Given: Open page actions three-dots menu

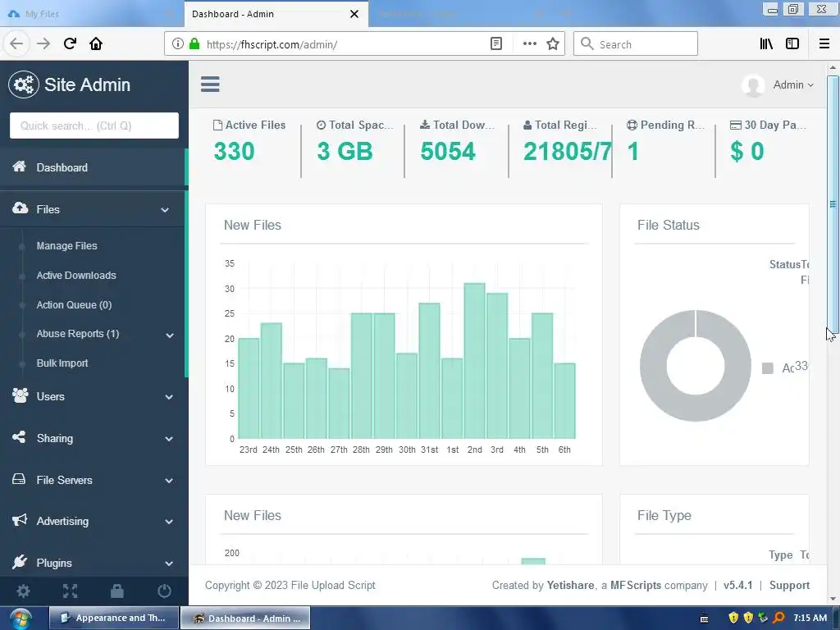Looking at the screenshot, I should pos(529,44).
